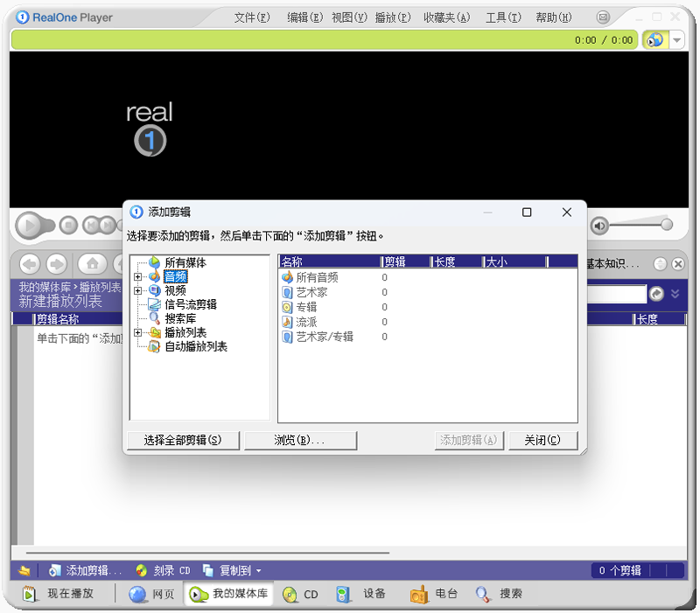Open the 帮助(H) menu
The height and width of the screenshot is (613, 700).
coord(554,17)
